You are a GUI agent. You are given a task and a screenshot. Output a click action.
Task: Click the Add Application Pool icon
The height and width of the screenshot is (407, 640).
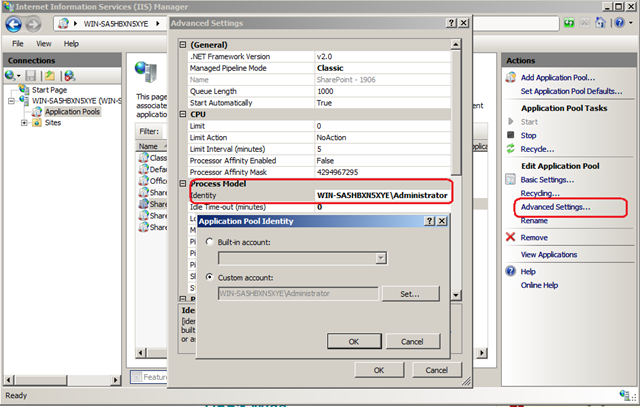[x=511, y=77]
